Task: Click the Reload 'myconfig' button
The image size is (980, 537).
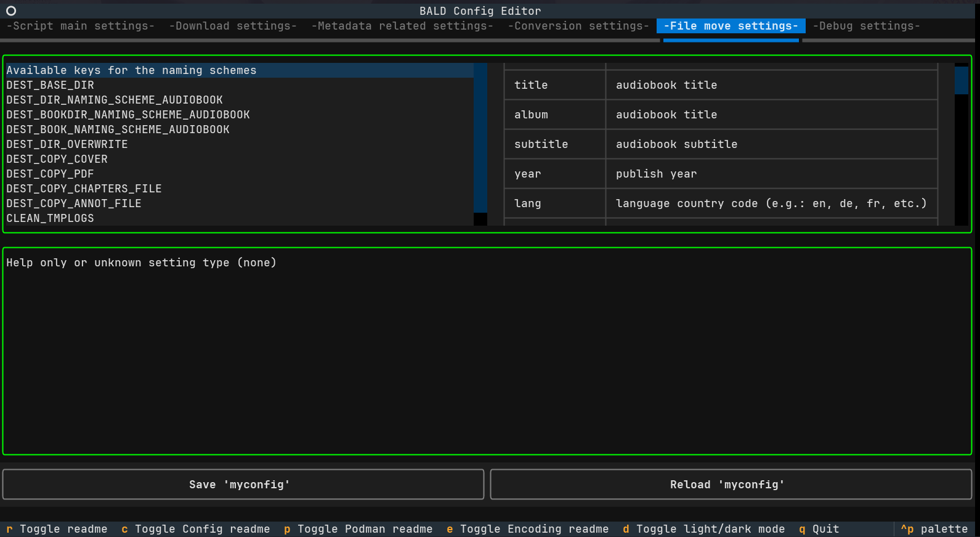Action: (x=731, y=485)
